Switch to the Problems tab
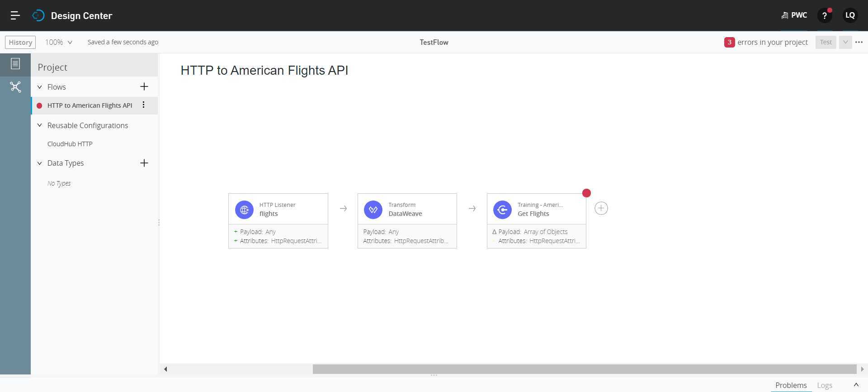The height and width of the screenshot is (392, 868). (x=791, y=385)
